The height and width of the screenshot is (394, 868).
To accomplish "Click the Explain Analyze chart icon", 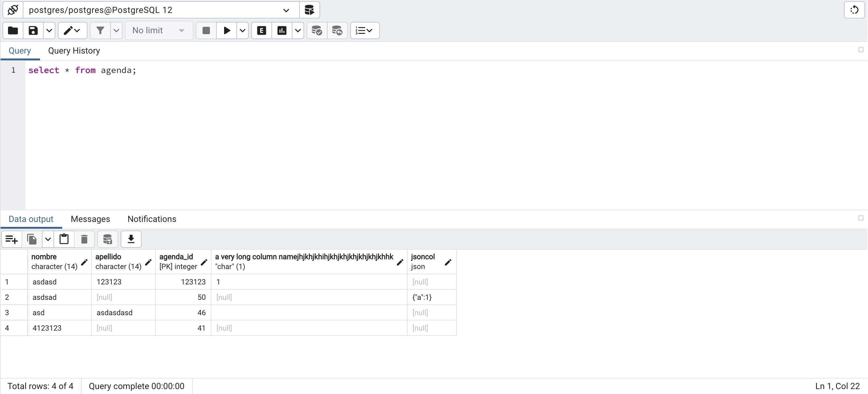I will click(x=282, y=31).
